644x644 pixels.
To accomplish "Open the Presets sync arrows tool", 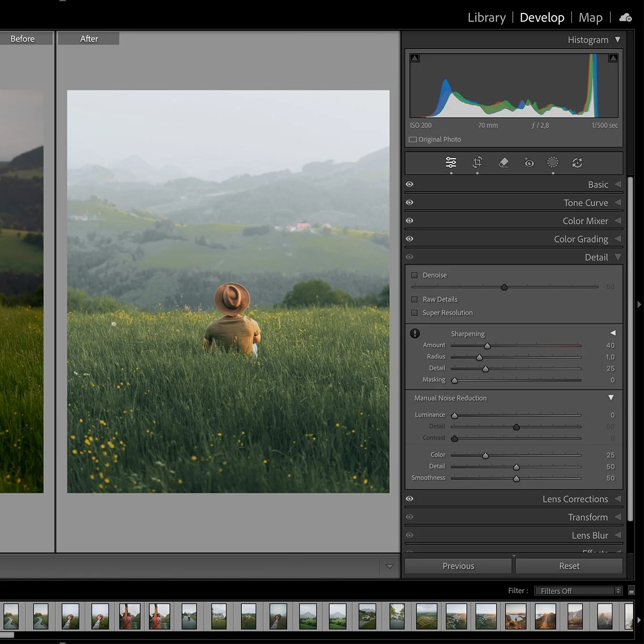I will coord(577,163).
